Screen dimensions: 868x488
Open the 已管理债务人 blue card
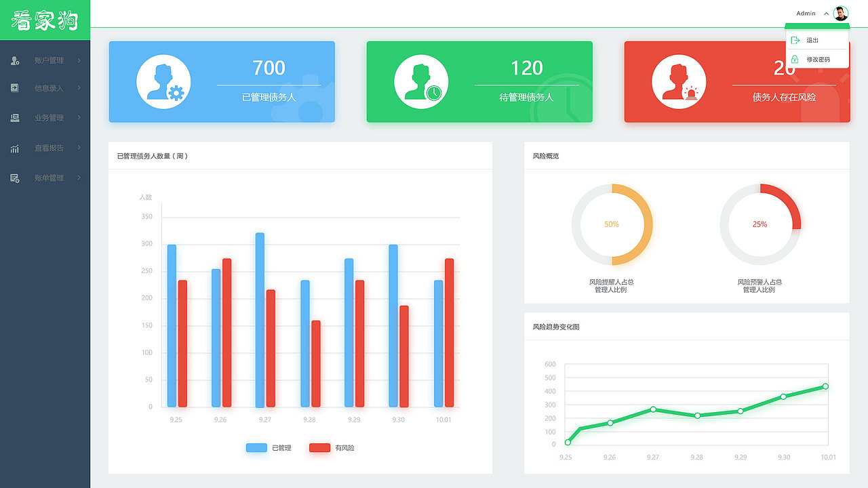222,82
